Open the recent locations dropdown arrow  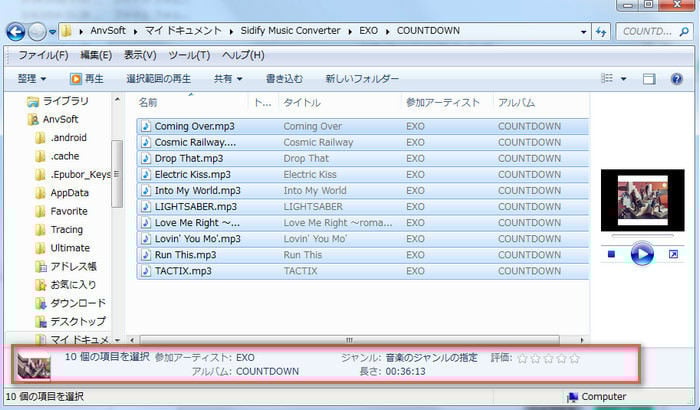coord(52,32)
